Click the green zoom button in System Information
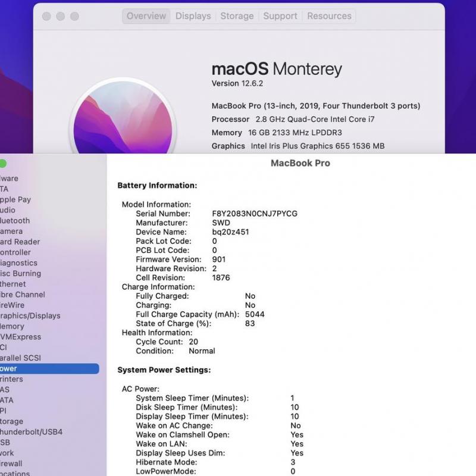The image size is (476, 476). pos(2,164)
